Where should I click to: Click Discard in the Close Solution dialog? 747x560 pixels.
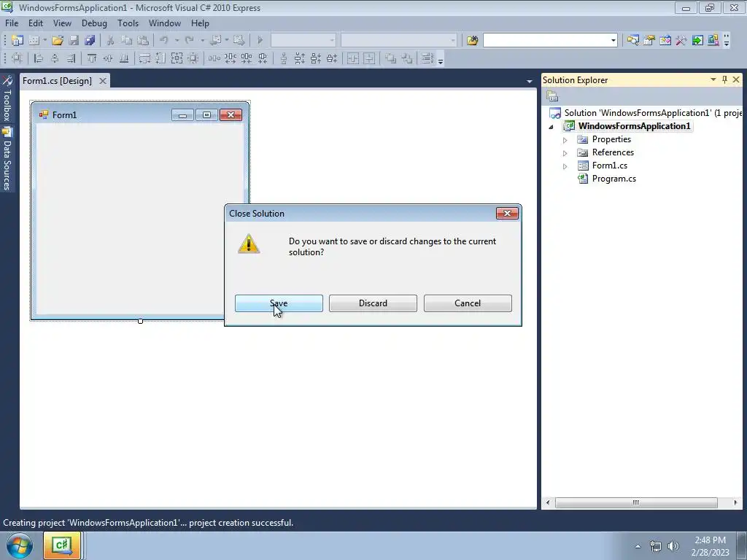(x=373, y=303)
